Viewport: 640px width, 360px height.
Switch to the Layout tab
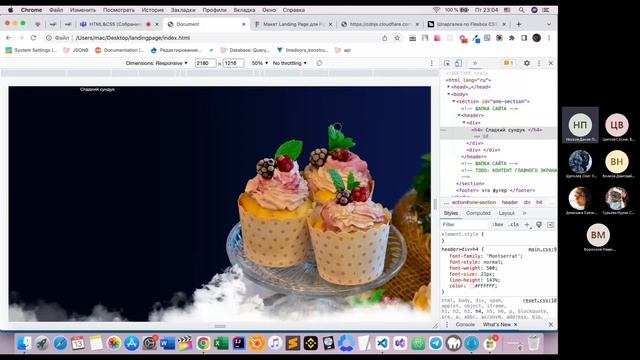tap(506, 213)
